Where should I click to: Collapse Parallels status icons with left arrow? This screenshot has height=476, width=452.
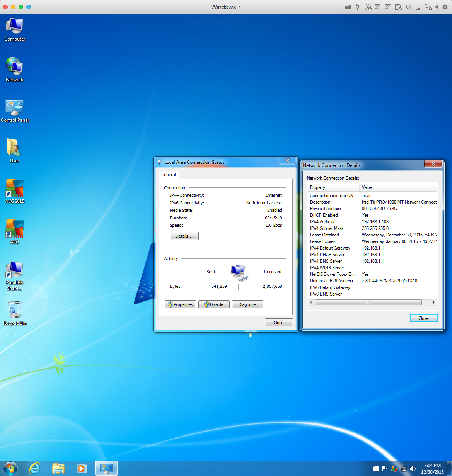436,7
